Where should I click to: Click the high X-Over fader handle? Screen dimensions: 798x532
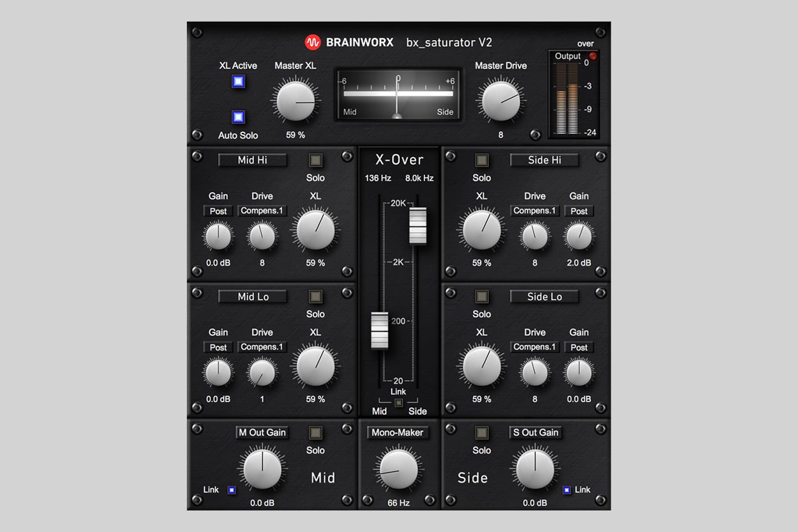click(x=419, y=225)
